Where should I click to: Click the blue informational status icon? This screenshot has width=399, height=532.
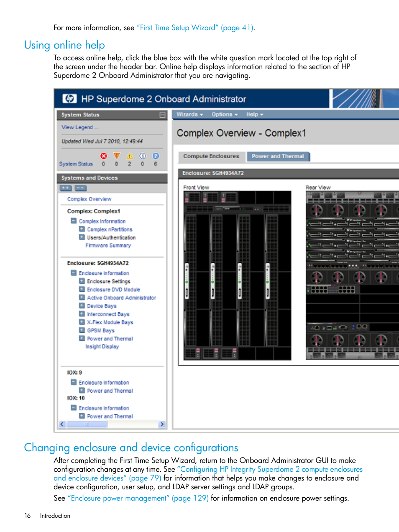coord(143,156)
